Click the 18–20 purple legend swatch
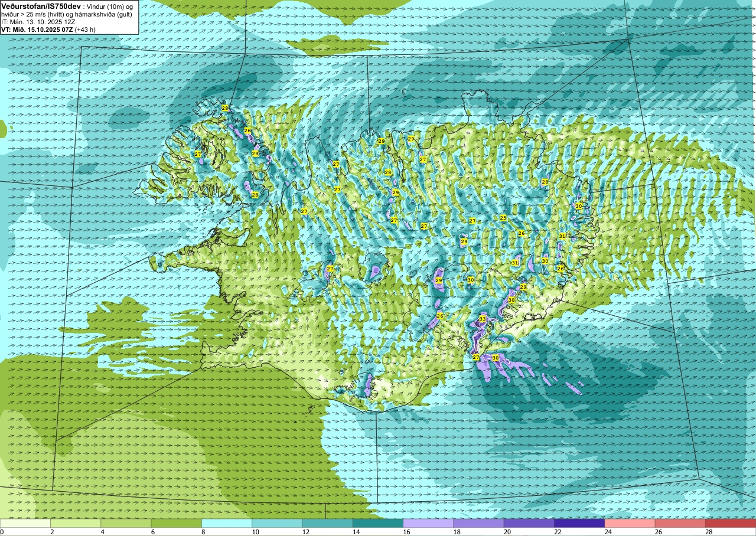 479,523
